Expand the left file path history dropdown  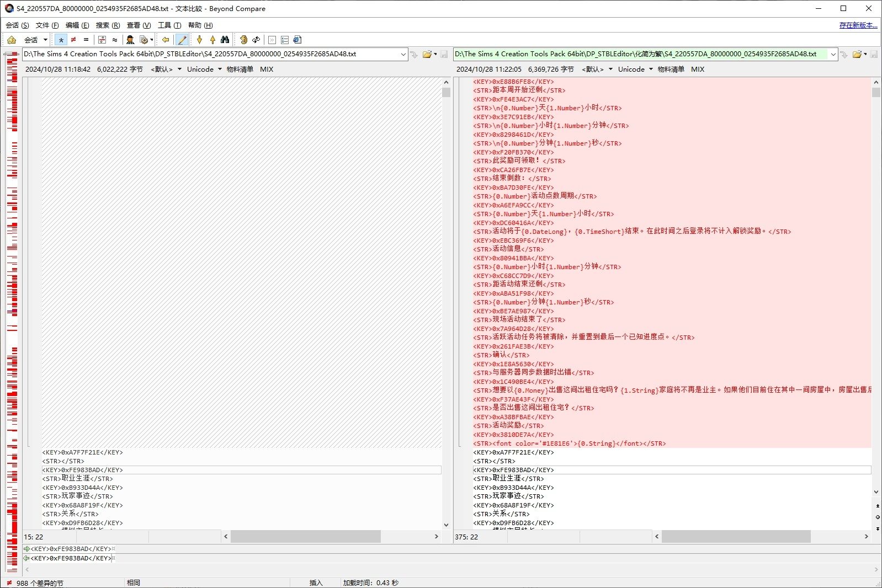[x=403, y=54]
